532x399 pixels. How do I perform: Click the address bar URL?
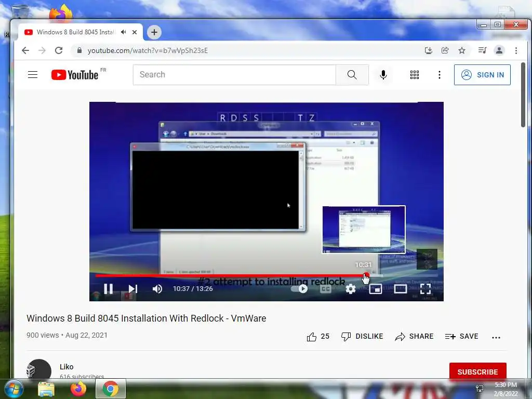(x=148, y=50)
